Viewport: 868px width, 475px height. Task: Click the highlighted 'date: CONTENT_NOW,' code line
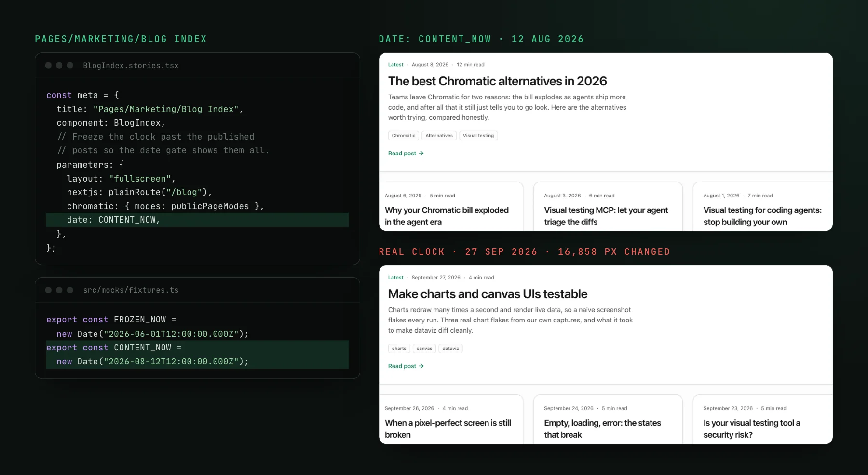click(x=197, y=220)
